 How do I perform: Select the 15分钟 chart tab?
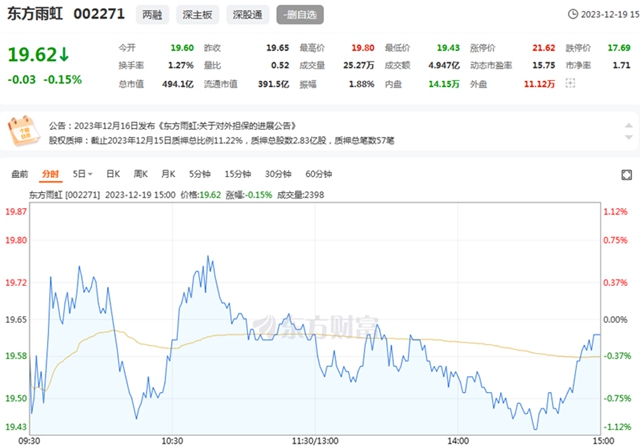[238, 174]
